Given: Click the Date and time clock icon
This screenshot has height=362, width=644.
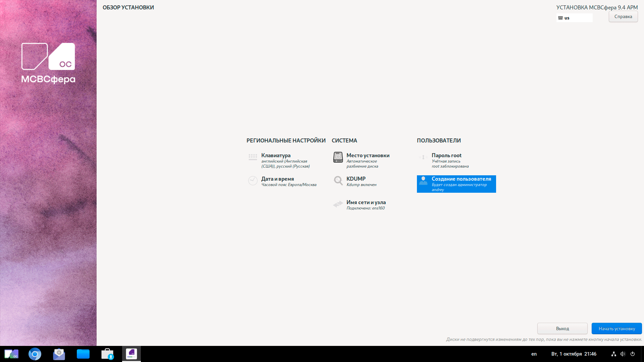Looking at the screenshot, I should [x=253, y=181].
